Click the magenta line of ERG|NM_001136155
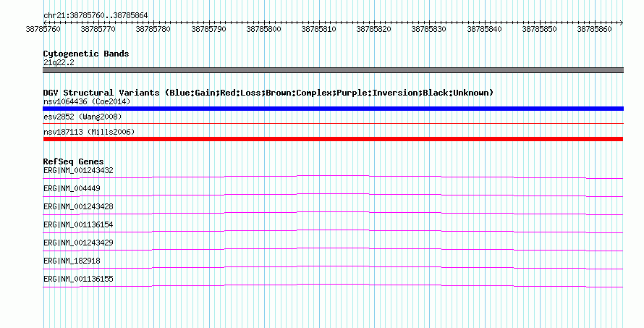Image resolution: width=644 pixels, height=328 pixels. tap(333, 285)
